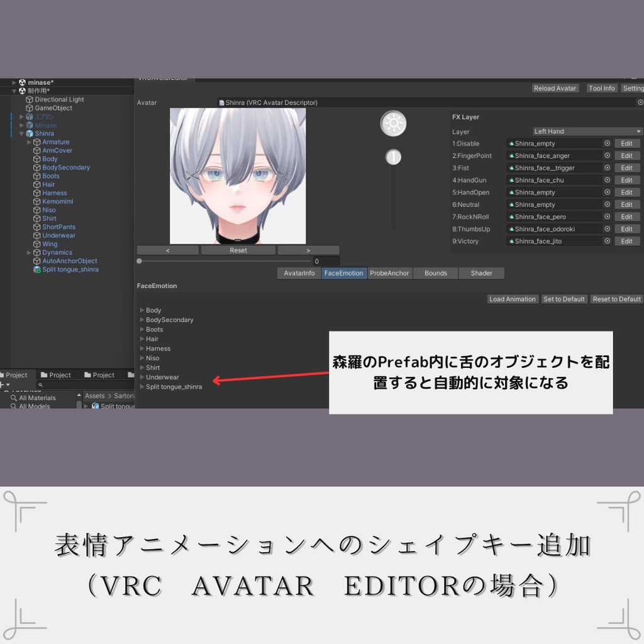The height and width of the screenshot is (644, 644).
Task: Open object picker for 8:ThumbsUp animation
Action: point(607,229)
